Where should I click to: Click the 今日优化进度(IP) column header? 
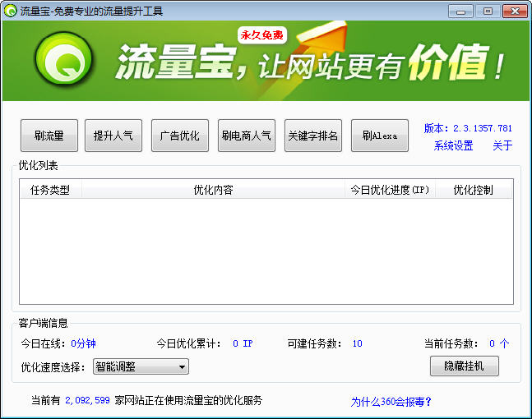click(390, 190)
